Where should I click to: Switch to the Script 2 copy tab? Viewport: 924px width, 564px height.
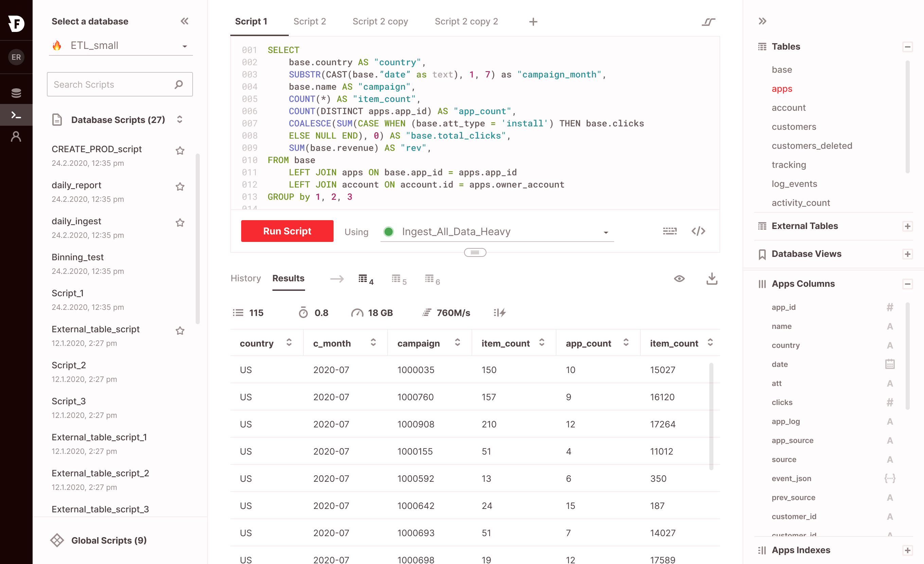[380, 21]
